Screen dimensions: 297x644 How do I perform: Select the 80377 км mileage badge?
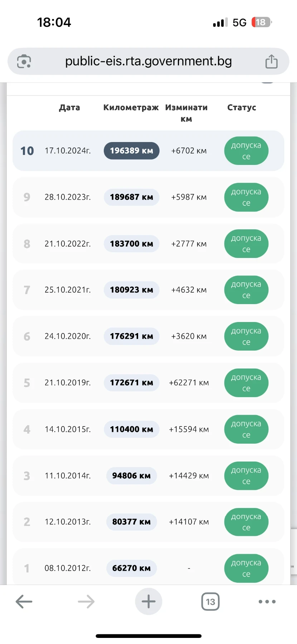coord(131,522)
